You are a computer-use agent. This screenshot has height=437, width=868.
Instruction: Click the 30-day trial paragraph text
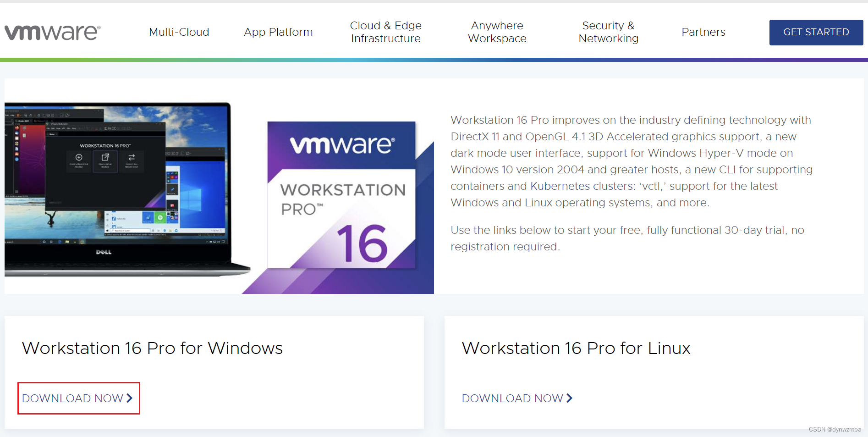627,238
